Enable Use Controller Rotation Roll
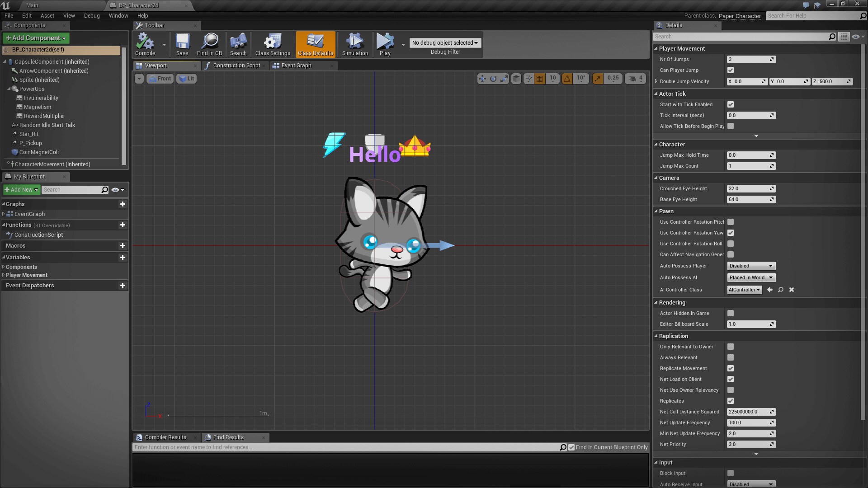Image resolution: width=868 pixels, height=488 pixels. click(731, 244)
